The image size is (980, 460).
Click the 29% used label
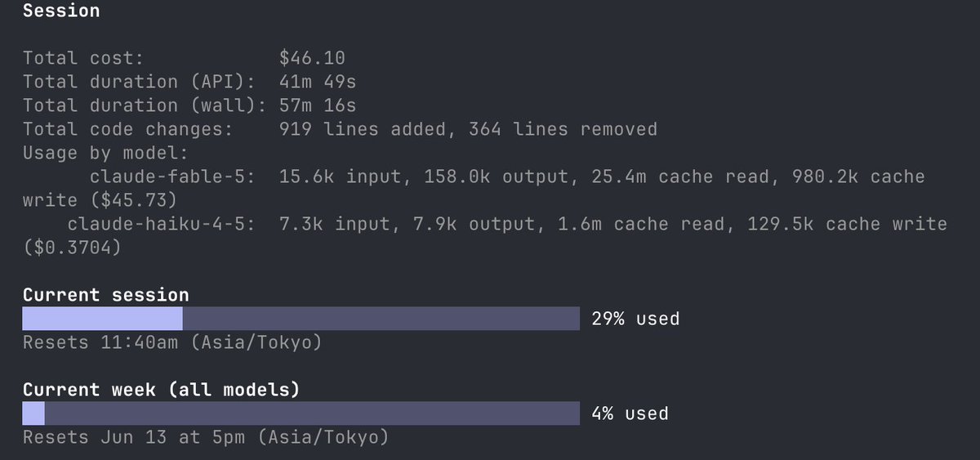(x=635, y=319)
